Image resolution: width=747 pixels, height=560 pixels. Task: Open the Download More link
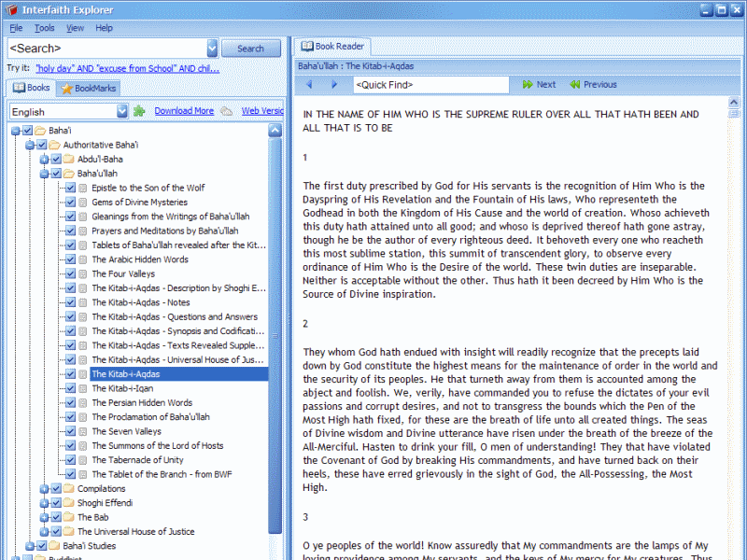tap(184, 111)
